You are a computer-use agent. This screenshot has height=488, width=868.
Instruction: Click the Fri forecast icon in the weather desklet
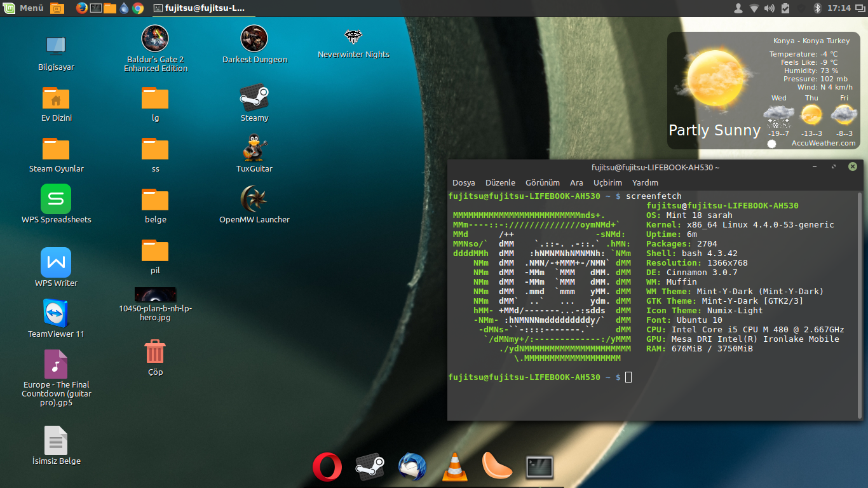coord(844,115)
